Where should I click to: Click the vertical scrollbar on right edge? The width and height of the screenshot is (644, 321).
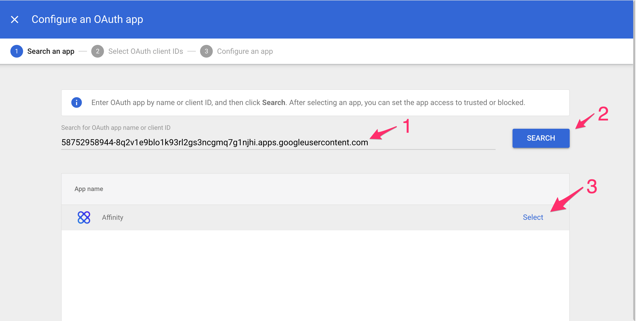point(634,160)
